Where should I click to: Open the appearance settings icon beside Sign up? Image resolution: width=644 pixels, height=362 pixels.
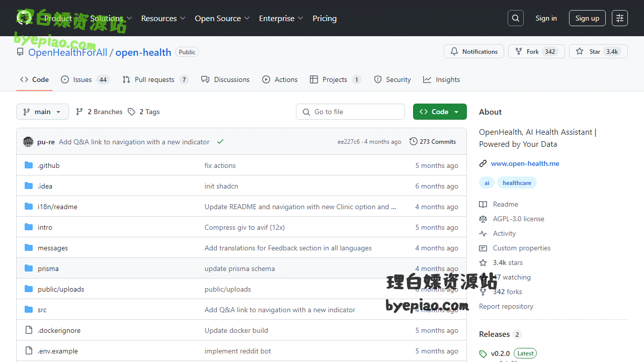620,18
